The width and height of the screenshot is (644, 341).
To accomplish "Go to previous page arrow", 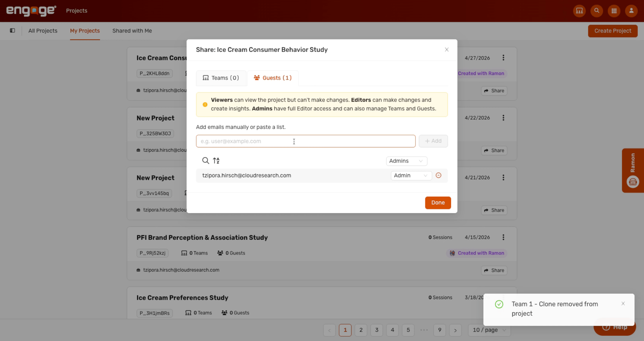I will [329, 330].
